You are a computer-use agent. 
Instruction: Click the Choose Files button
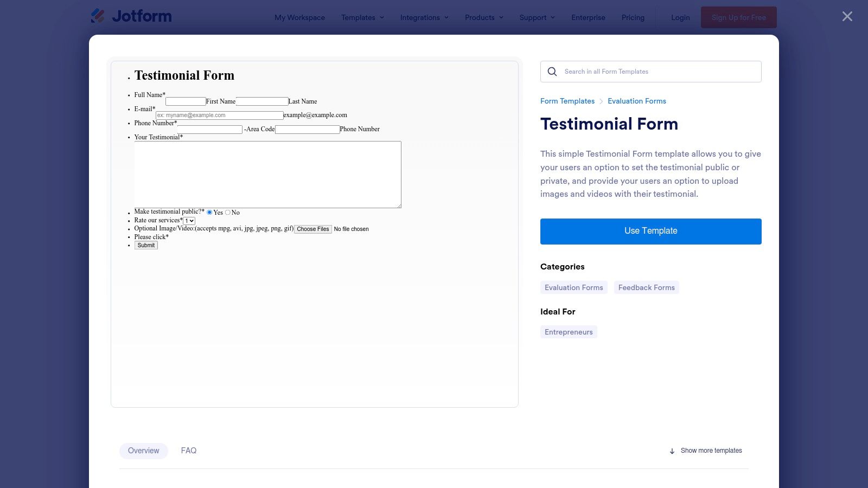pos(312,229)
